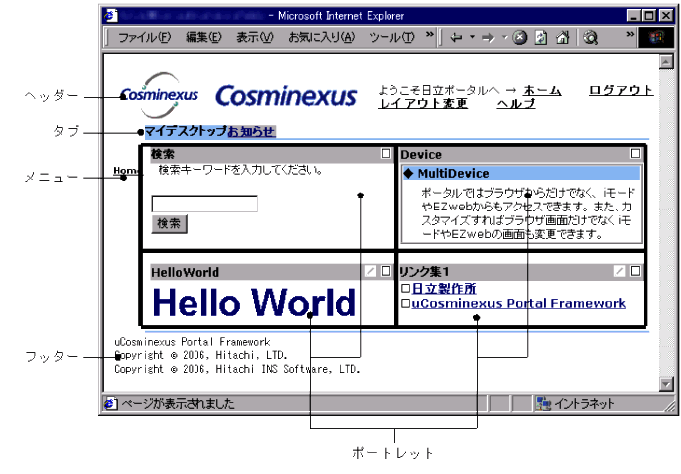The height and width of the screenshot is (474, 681).
Task: Switch to the お知らせ tab
Action: pos(251,131)
